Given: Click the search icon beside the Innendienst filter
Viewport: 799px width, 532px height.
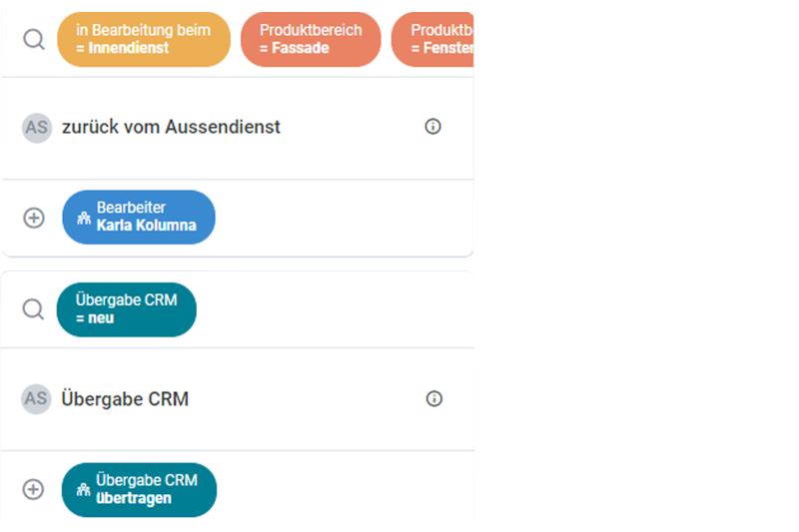Looking at the screenshot, I should (x=34, y=40).
